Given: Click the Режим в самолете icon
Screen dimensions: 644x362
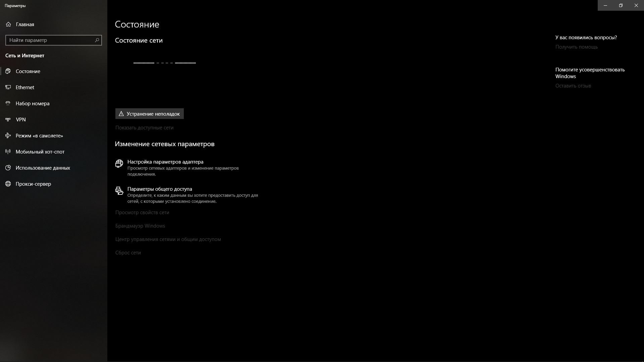Looking at the screenshot, I should click(8, 135).
